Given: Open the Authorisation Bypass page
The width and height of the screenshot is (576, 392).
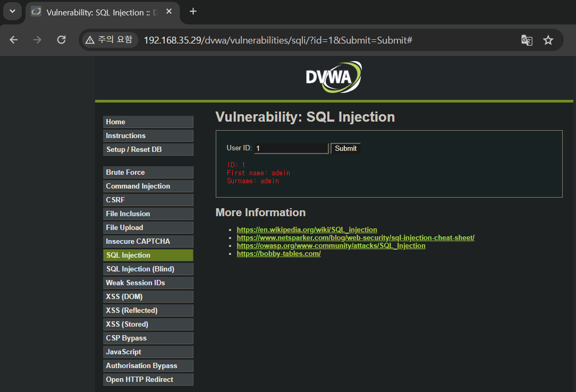Looking at the screenshot, I should coord(148,365).
